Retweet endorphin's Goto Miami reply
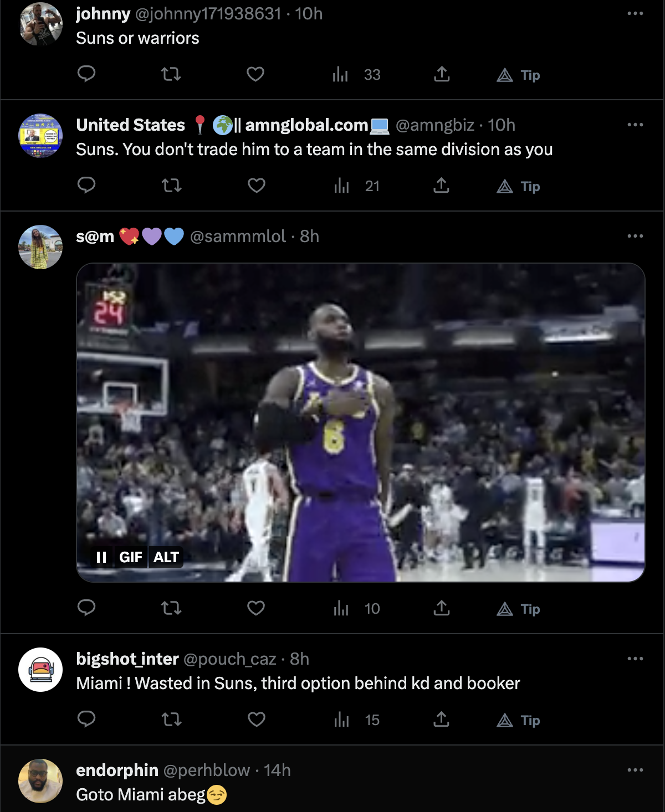The height and width of the screenshot is (812, 665). (x=172, y=809)
